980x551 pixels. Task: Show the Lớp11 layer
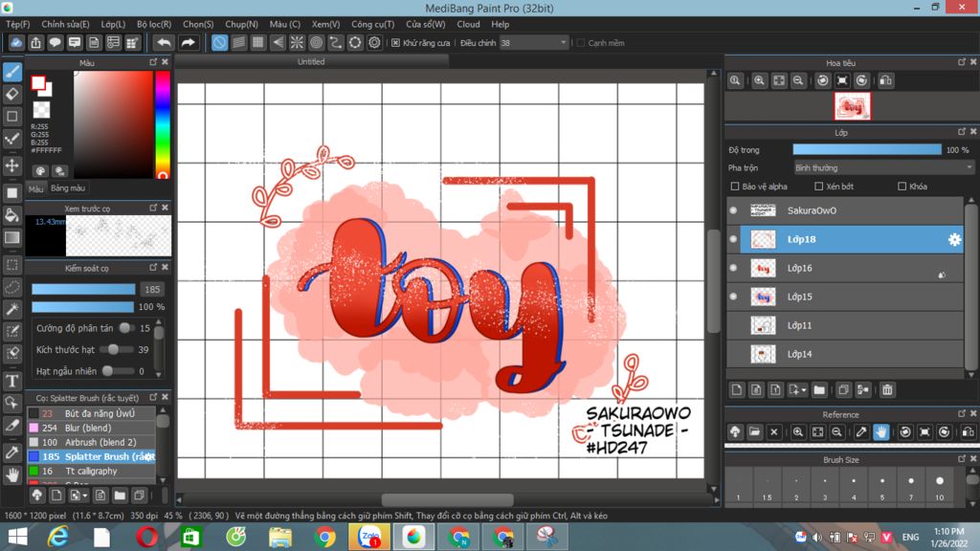point(733,325)
